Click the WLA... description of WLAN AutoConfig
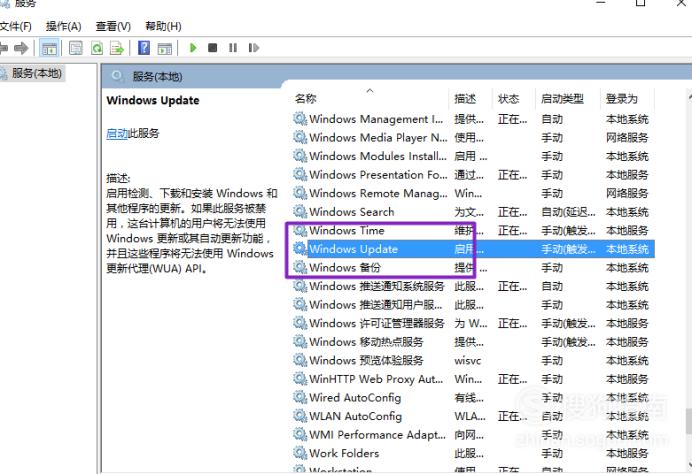Screen dimensions: 692x474 click(x=470, y=416)
